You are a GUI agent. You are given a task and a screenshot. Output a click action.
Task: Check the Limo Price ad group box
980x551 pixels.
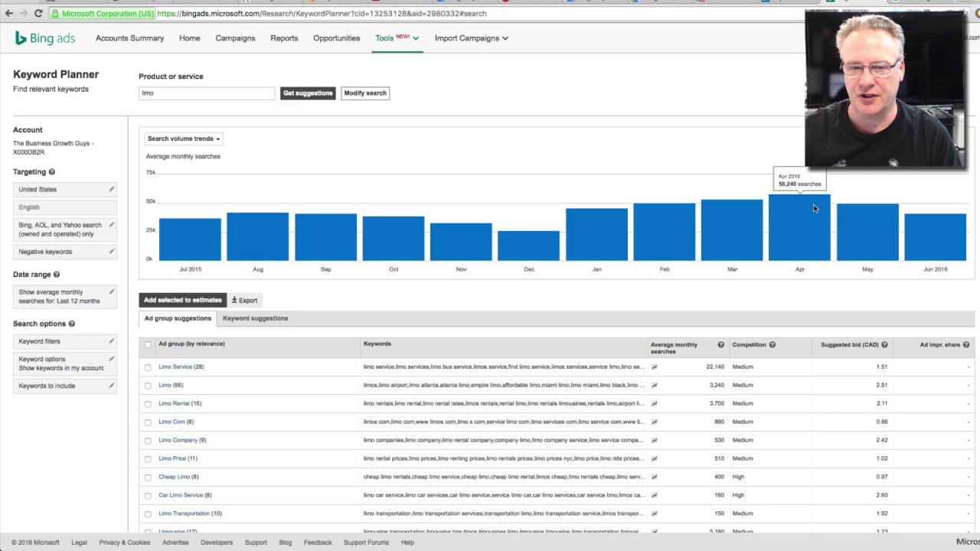[x=148, y=459]
